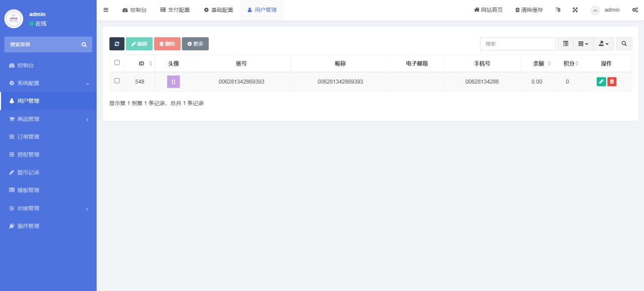The image size is (644, 291).
Task: Open the export data dropdown
Action: pos(603,44)
